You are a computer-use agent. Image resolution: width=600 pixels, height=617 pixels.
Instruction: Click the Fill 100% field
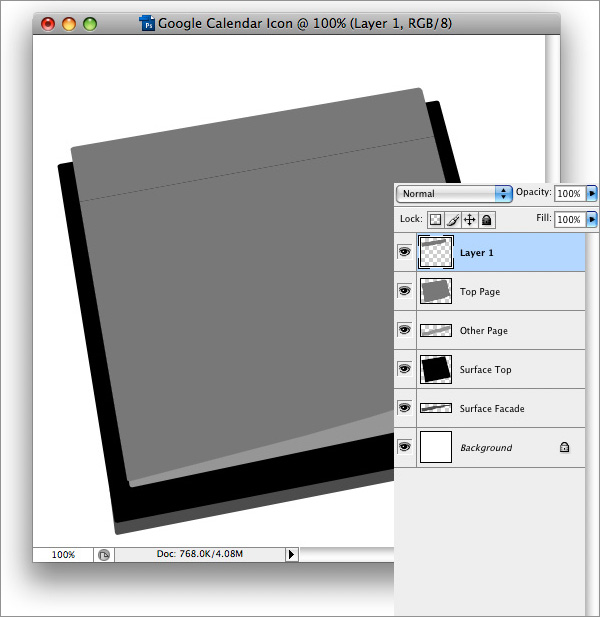tap(570, 219)
